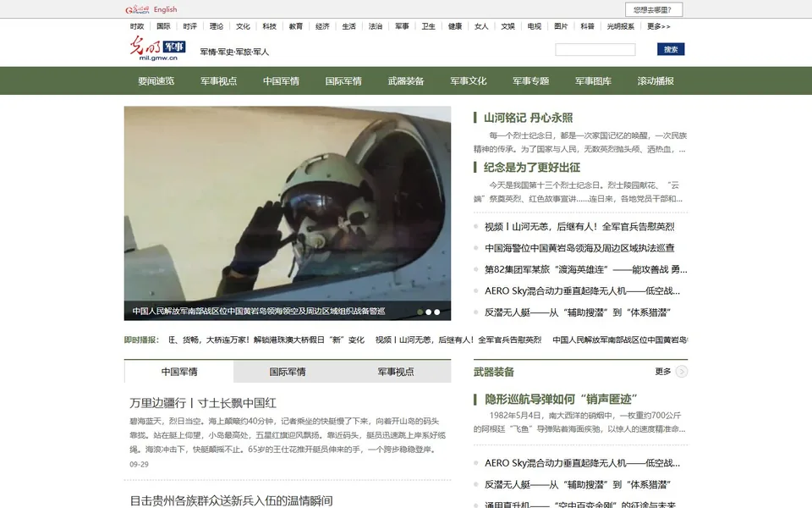Click ticker item about 港珠澳大桥假日
The width and height of the screenshot is (812, 508).
tap(266, 340)
